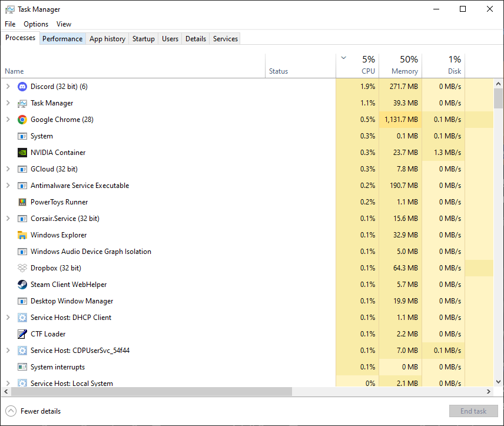The image size is (504, 426).
Task: Switch to the Performance tab
Action: point(62,39)
